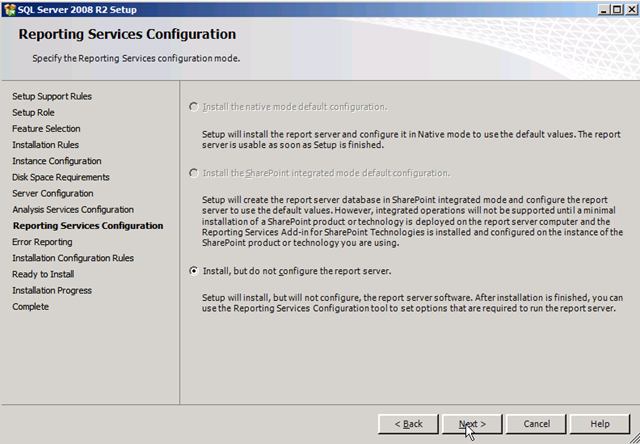Select Error Reporting in the step list

[x=42, y=242]
